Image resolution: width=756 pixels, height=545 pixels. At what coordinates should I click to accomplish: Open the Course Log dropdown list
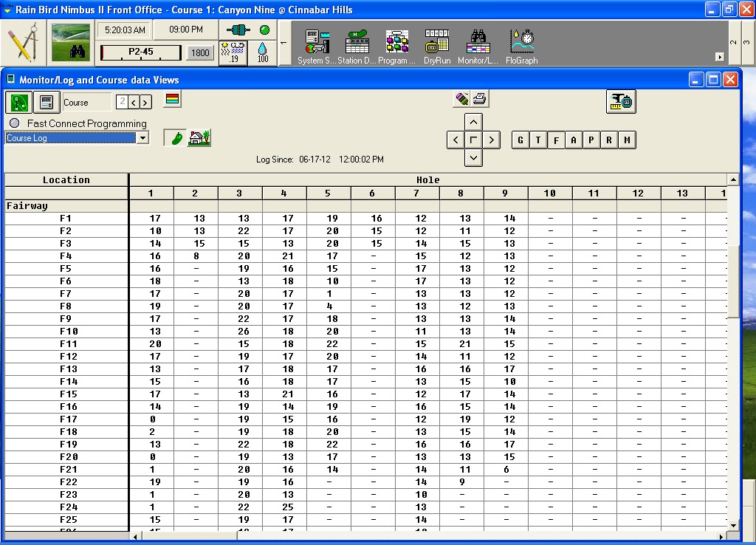142,138
